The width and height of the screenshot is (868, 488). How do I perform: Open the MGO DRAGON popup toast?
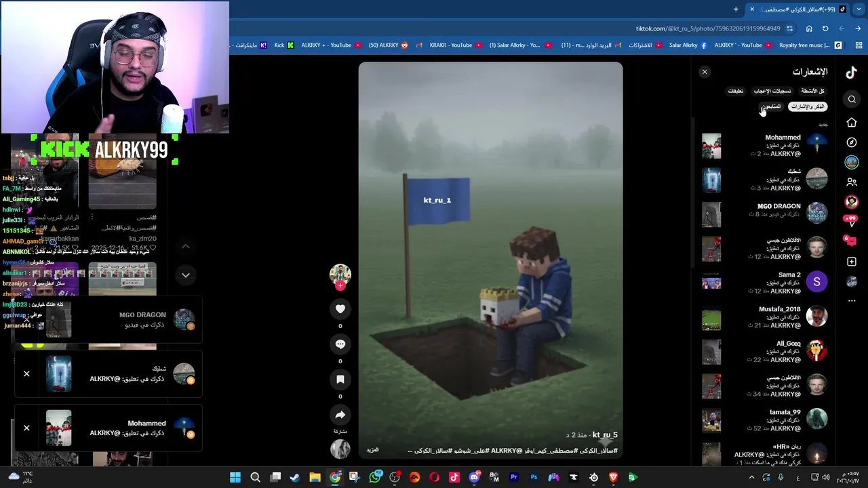point(108,320)
